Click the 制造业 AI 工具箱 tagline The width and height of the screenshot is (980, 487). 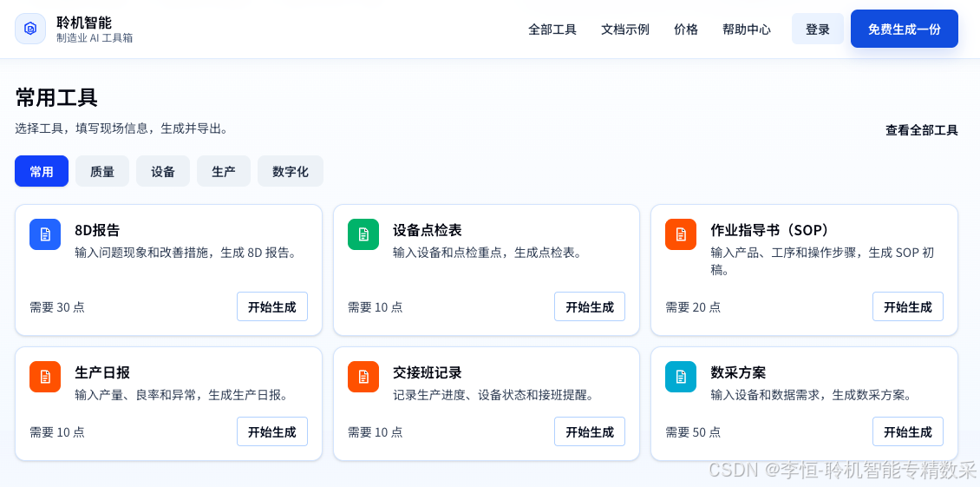[x=95, y=38]
